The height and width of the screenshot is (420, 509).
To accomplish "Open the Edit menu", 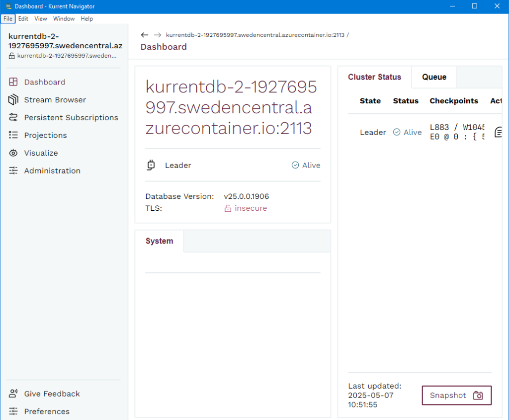I will 23,18.
